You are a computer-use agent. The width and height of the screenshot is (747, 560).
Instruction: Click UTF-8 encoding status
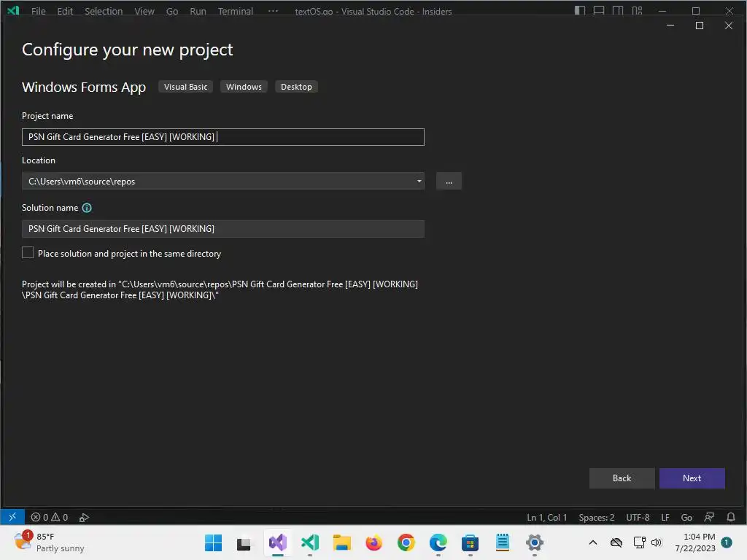tap(638, 517)
